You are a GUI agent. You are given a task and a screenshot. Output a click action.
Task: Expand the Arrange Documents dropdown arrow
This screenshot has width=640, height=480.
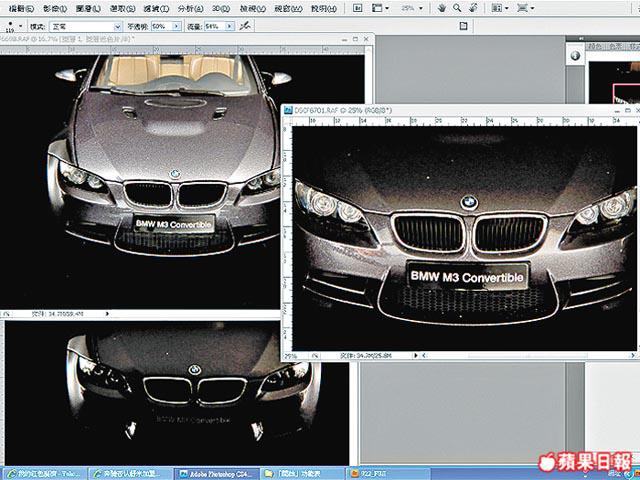[507, 8]
